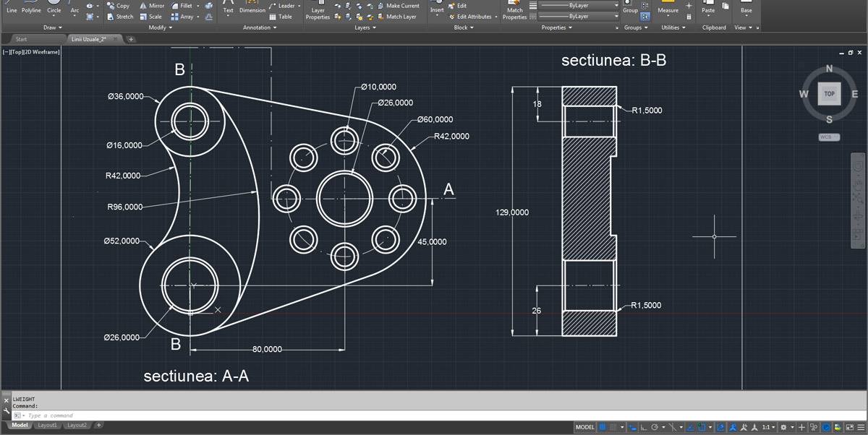Viewport: 868px width, 435px height.
Task: Open Layer Properties manager
Action: pyautogui.click(x=318, y=11)
